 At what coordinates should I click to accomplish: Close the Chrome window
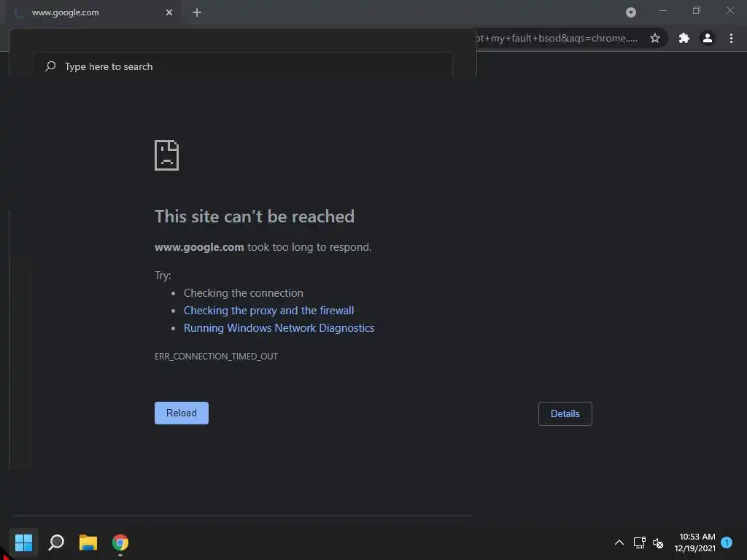pos(729,10)
